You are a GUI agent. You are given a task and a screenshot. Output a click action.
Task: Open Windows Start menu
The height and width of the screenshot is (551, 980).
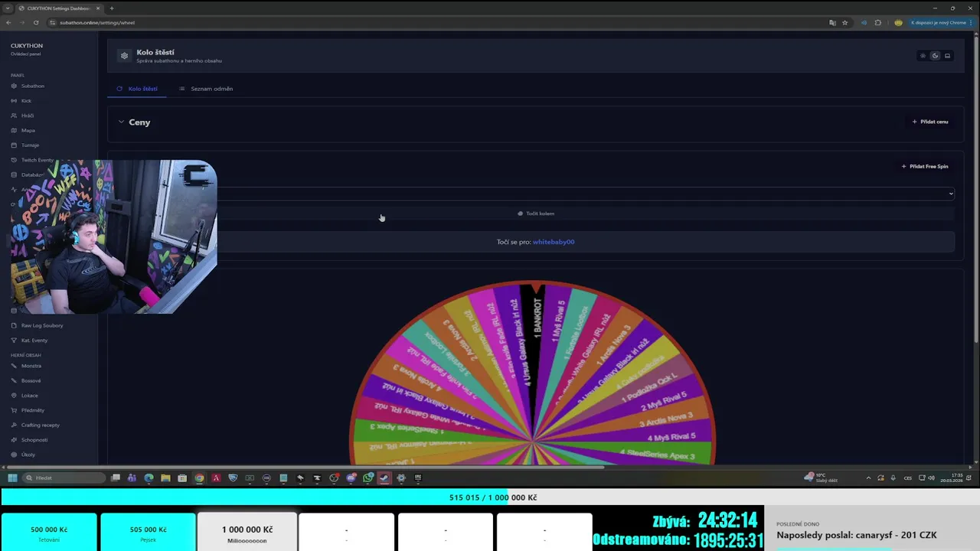coord(12,478)
